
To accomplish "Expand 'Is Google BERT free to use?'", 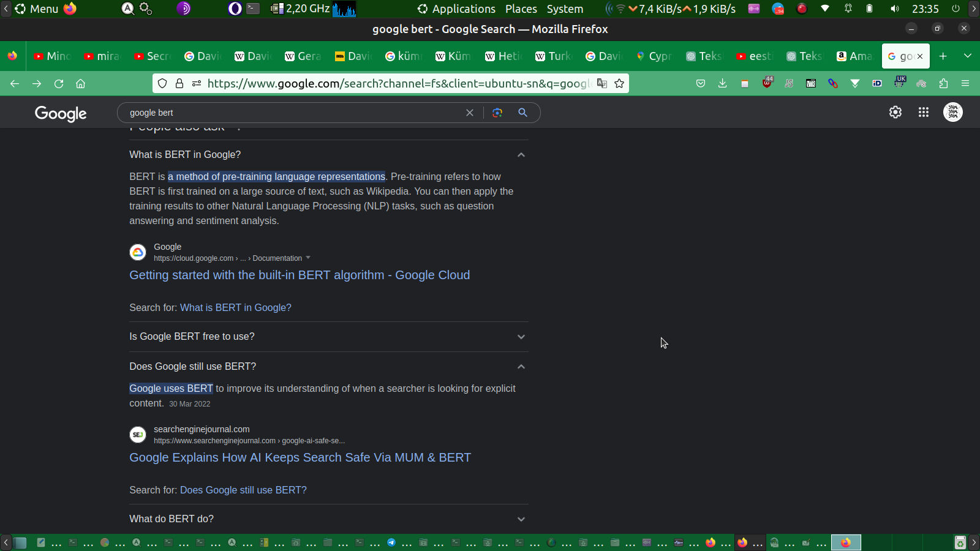I will point(521,337).
